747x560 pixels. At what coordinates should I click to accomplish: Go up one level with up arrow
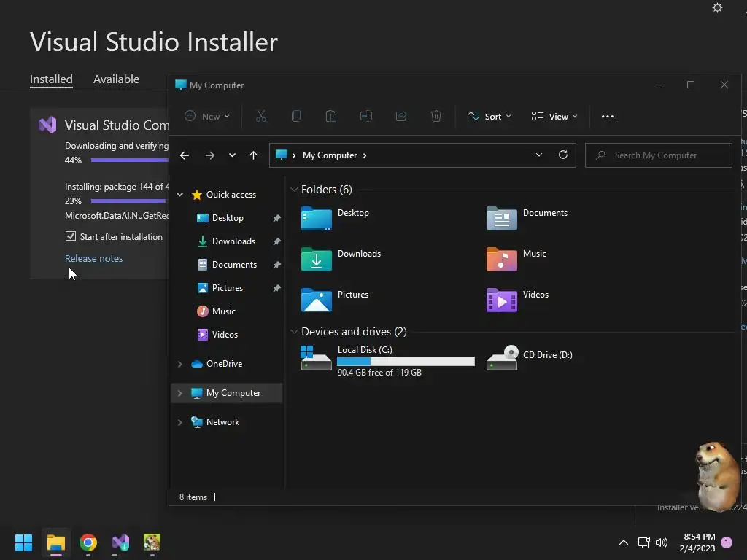pyautogui.click(x=253, y=155)
